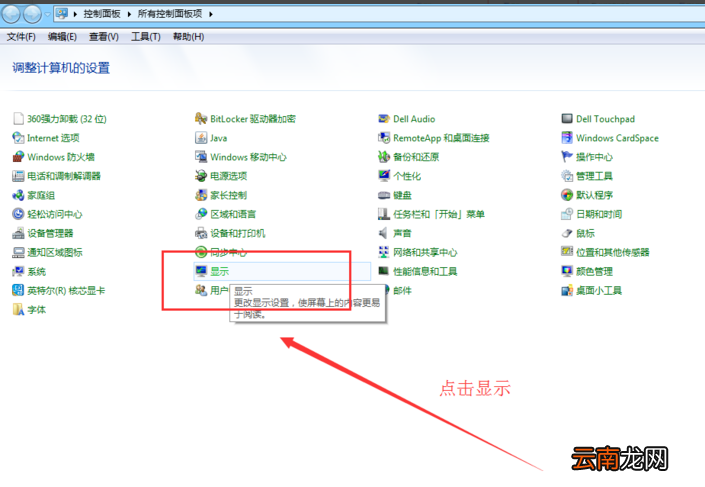Screen dimensions: 705x487
Task: Click 控制面板 breadcrumb in address bar
Action: pyautogui.click(x=102, y=14)
